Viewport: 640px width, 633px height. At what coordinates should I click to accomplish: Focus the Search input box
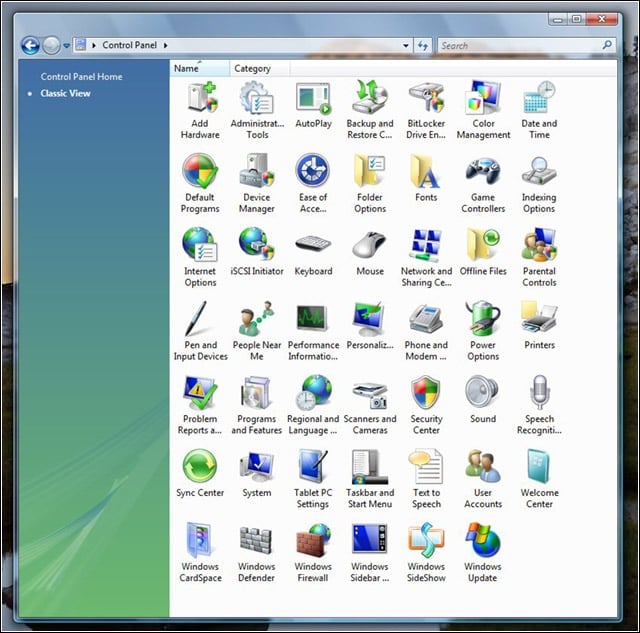(520, 46)
